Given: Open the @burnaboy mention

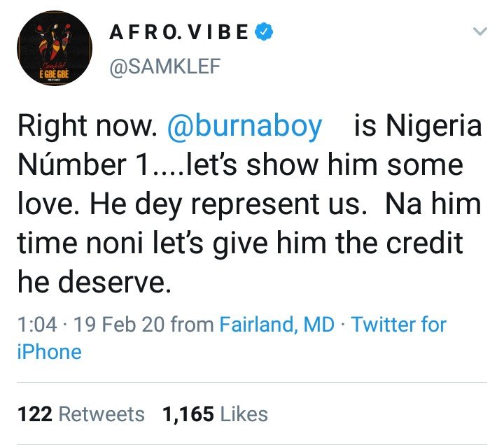Looking at the screenshot, I should pyautogui.click(x=244, y=127).
